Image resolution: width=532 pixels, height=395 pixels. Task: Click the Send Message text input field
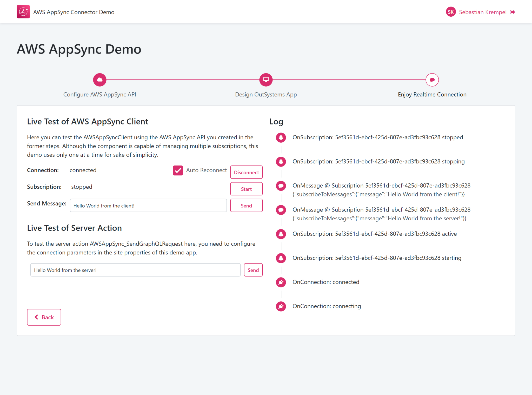click(x=148, y=205)
